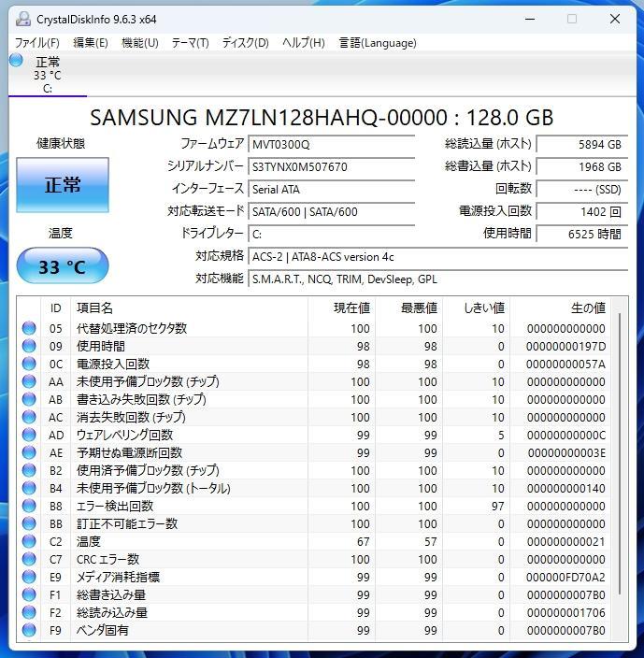644x658 pixels.
Task: Open the ディスク(D) menu
Action: coord(246,43)
